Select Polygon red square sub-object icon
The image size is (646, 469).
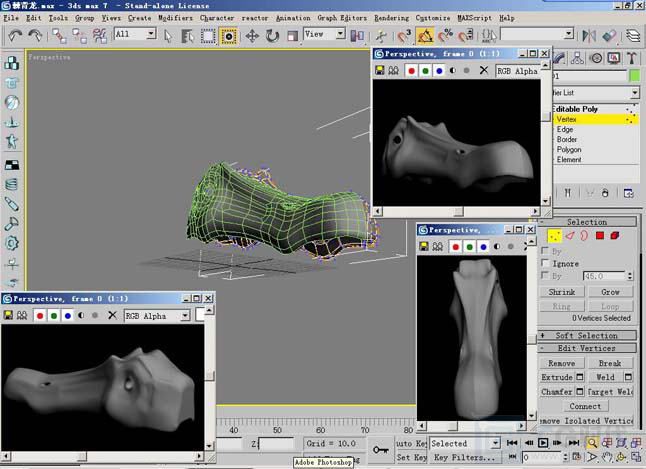coord(600,236)
